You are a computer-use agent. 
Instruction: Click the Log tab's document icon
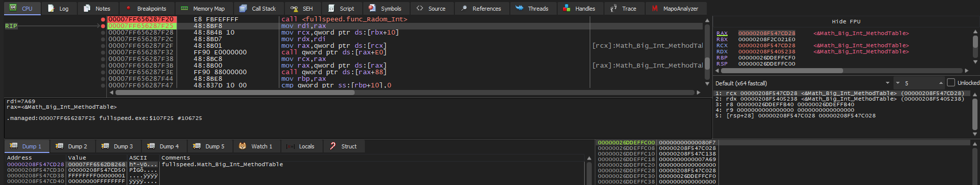(x=51, y=8)
